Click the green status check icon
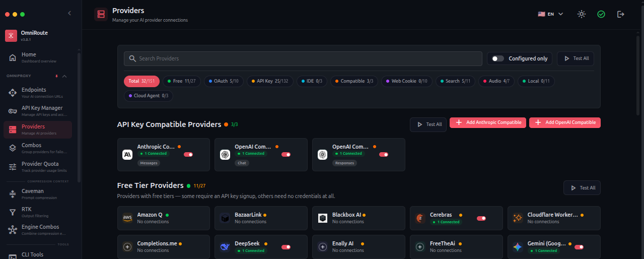Image resolution: width=644 pixels, height=259 pixels. click(x=601, y=14)
